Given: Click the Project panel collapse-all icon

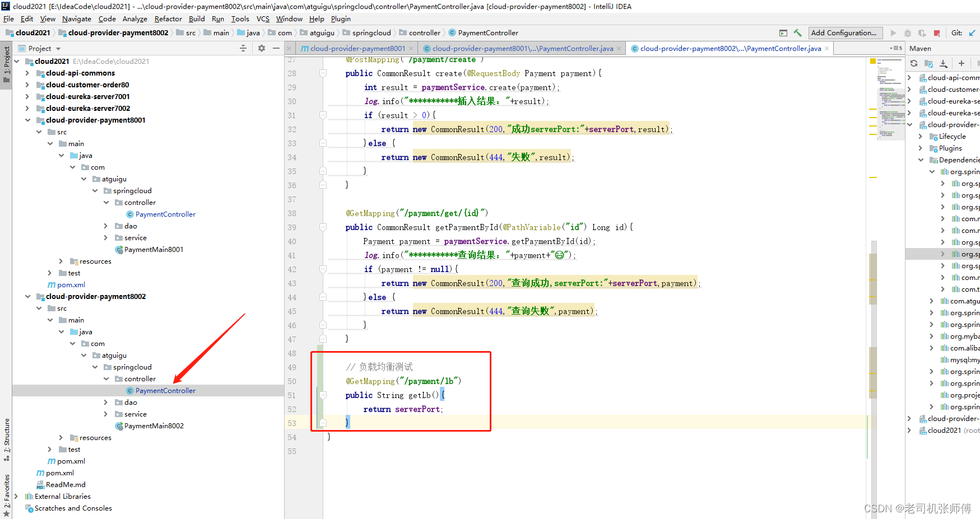Looking at the screenshot, I should point(243,49).
